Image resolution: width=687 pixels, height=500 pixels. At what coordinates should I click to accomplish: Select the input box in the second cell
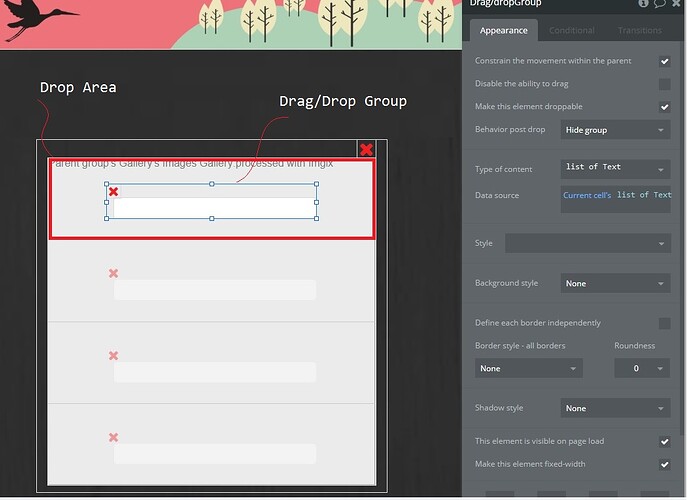[215, 290]
